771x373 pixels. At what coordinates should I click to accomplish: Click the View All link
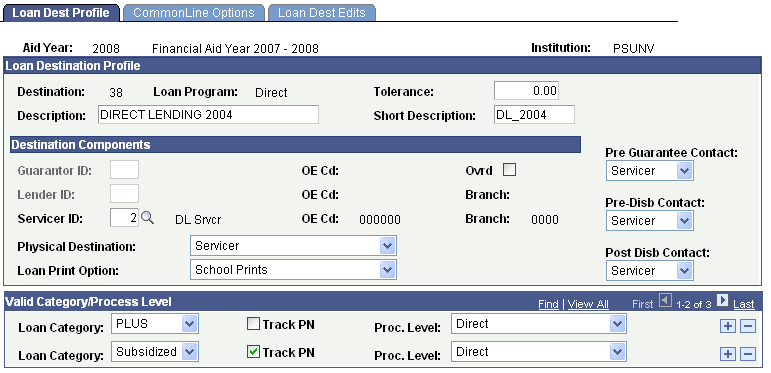click(x=588, y=304)
